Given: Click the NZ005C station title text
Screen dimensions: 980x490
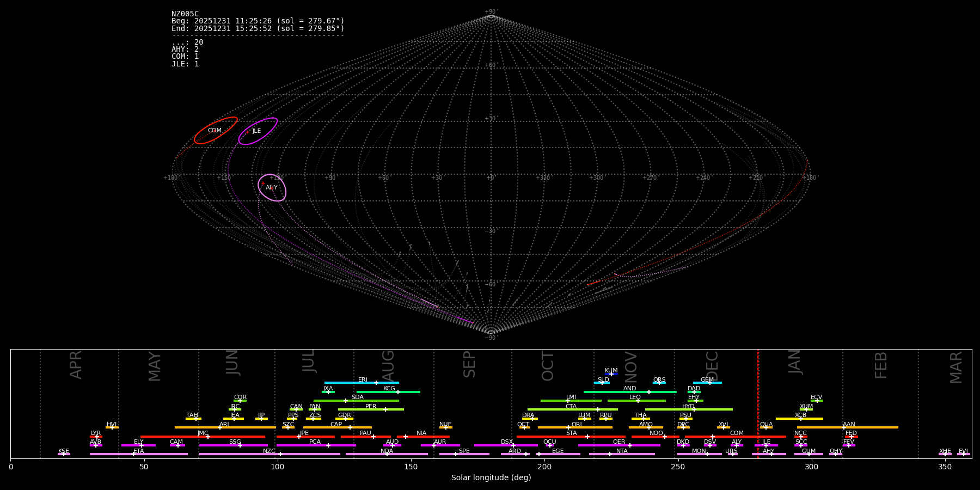Looking at the screenshot, I should [x=185, y=14].
